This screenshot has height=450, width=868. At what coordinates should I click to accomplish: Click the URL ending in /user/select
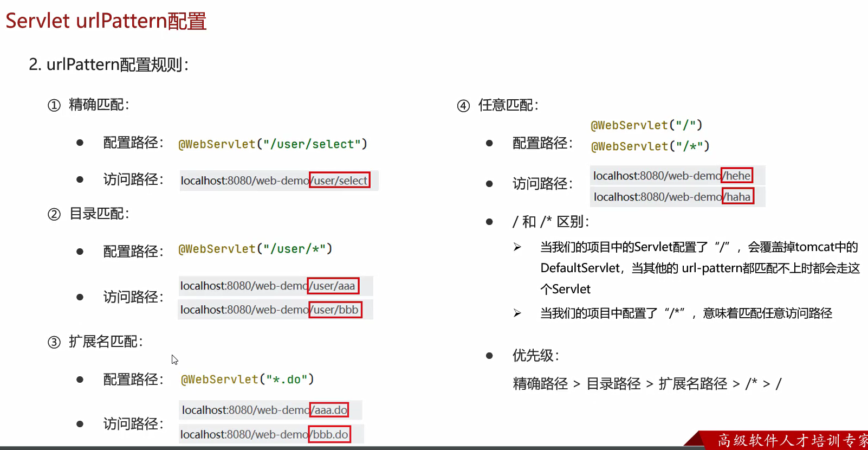click(x=279, y=181)
